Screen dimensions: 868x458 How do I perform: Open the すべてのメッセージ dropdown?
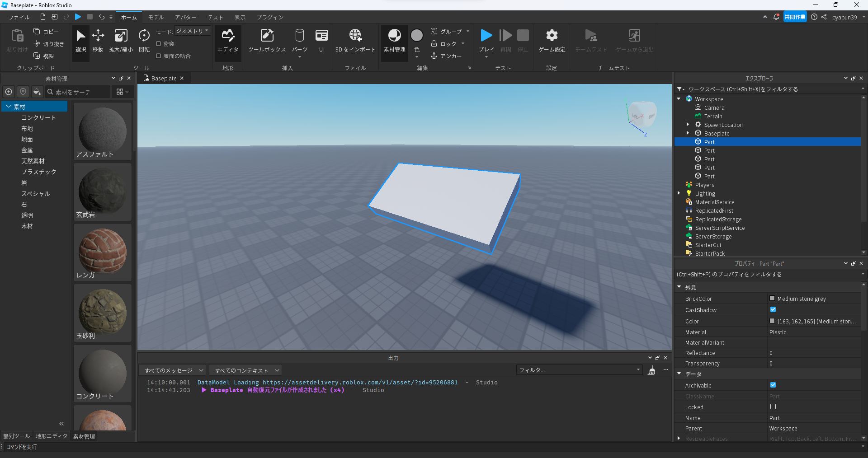pos(172,370)
